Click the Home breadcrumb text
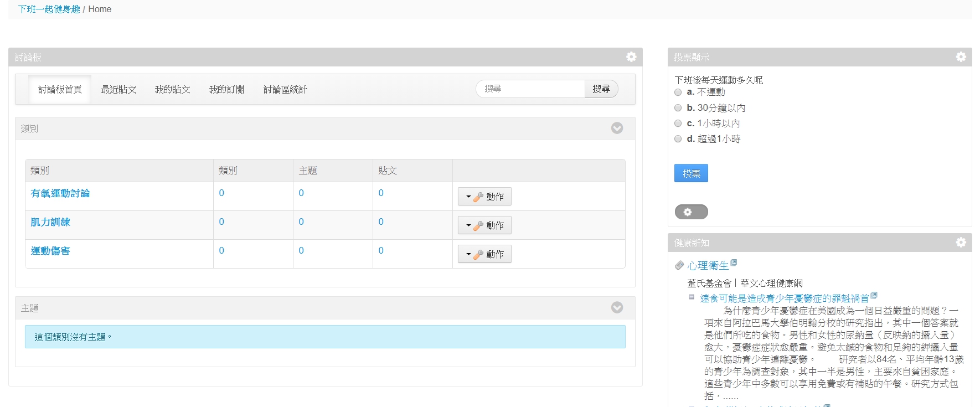Image resolution: width=980 pixels, height=407 pixels. (100, 9)
